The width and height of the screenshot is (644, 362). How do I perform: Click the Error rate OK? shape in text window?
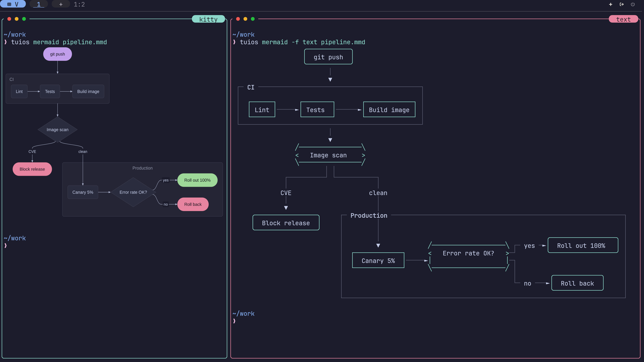point(468,257)
